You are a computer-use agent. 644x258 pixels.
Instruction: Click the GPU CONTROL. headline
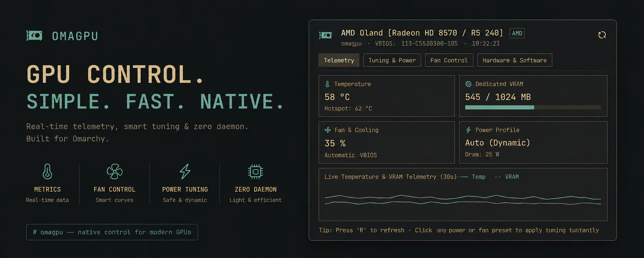116,74
